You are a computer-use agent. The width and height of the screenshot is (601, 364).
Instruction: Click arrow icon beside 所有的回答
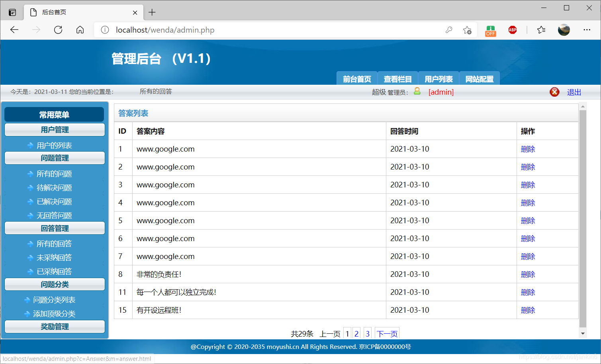30,244
